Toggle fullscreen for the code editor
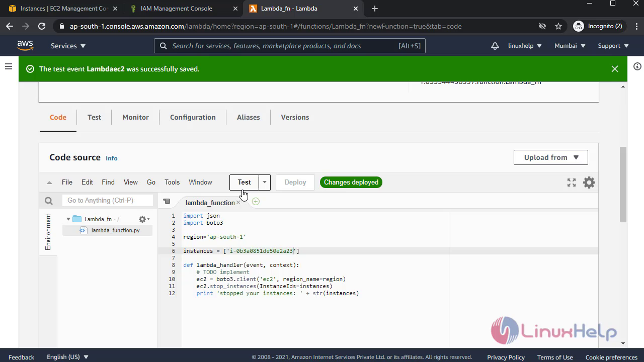 (x=572, y=183)
